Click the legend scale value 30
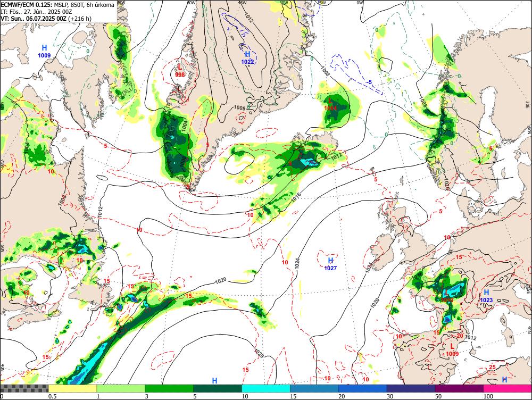 pos(390,396)
